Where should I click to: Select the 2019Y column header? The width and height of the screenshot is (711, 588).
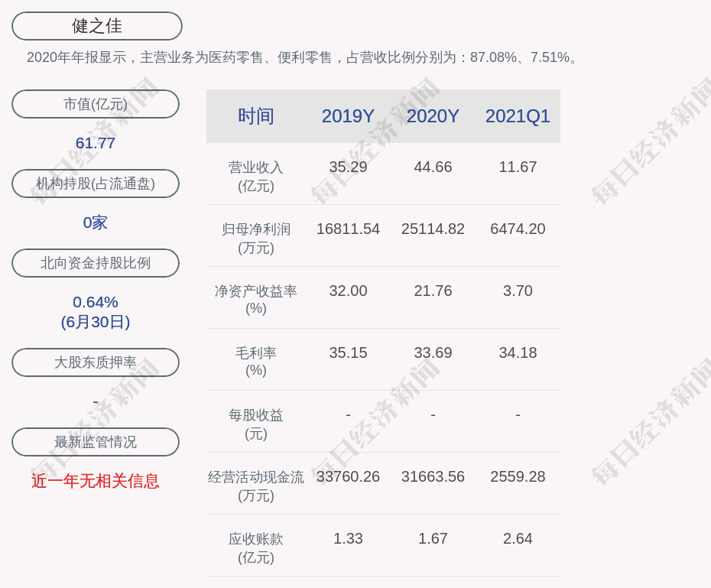(x=348, y=116)
